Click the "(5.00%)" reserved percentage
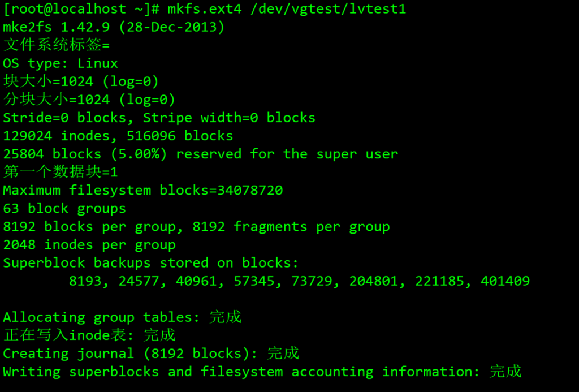 (x=139, y=154)
